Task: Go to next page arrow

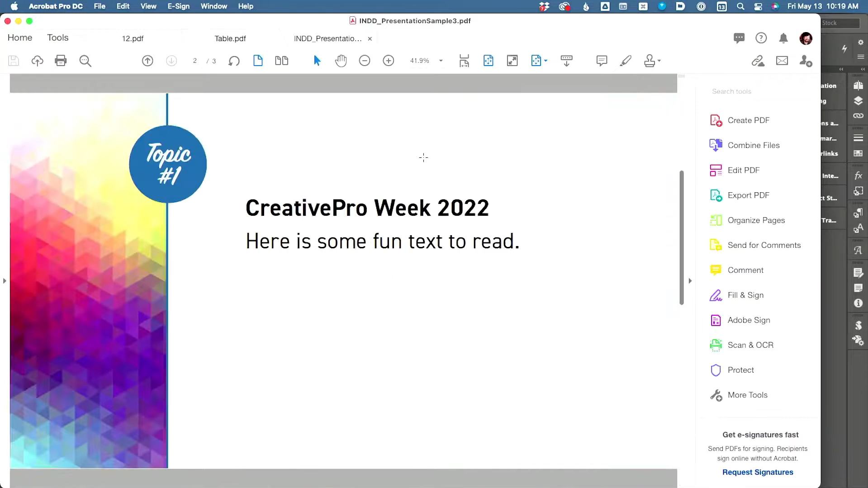Action: point(171,61)
